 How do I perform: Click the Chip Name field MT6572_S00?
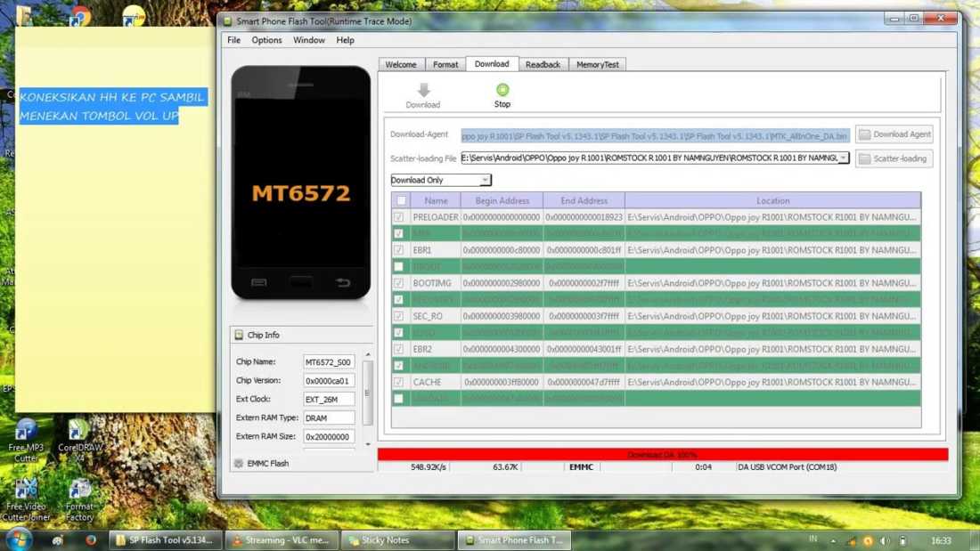pos(329,361)
